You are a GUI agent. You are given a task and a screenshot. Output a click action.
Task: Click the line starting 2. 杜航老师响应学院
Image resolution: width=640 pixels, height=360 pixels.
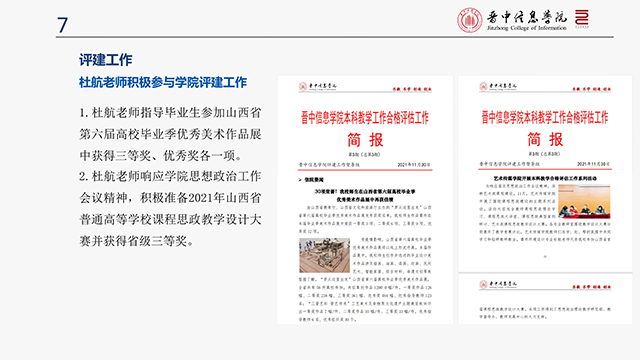click(170, 176)
